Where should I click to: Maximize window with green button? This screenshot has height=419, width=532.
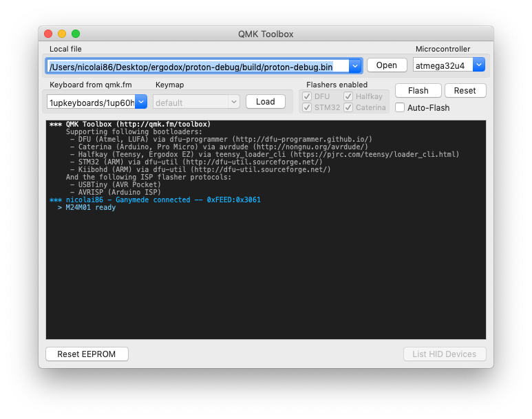pos(76,34)
